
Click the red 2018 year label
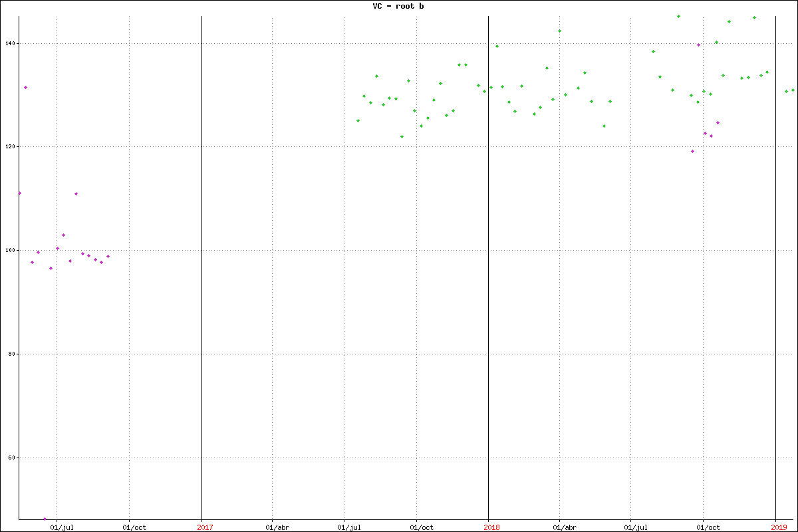[x=491, y=527]
